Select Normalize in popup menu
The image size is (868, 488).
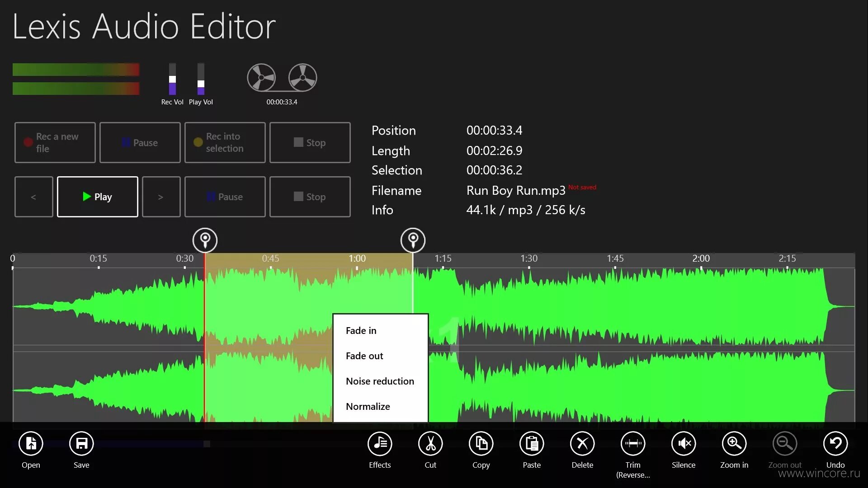368,407
